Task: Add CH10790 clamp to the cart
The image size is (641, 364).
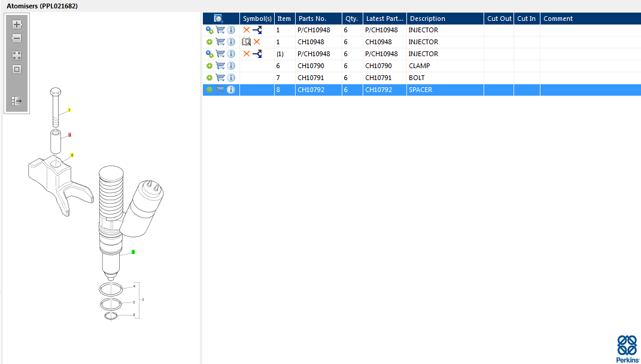Action: pyautogui.click(x=220, y=65)
